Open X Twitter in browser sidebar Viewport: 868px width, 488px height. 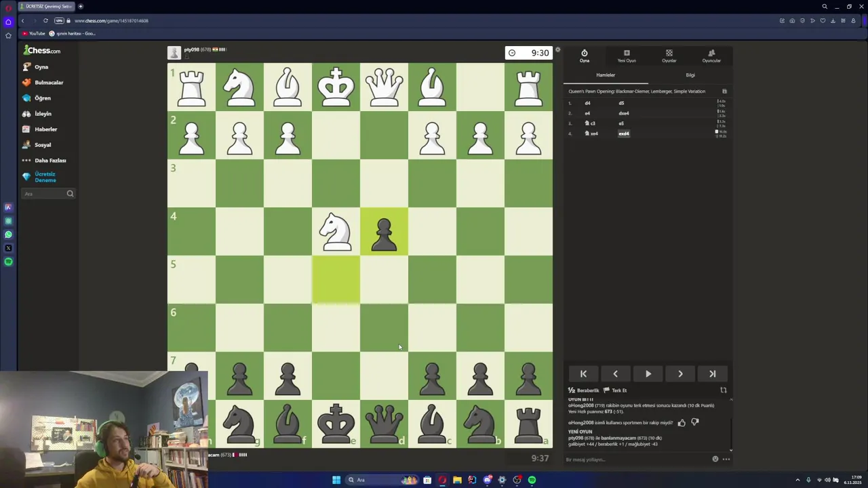[x=8, y=248]
